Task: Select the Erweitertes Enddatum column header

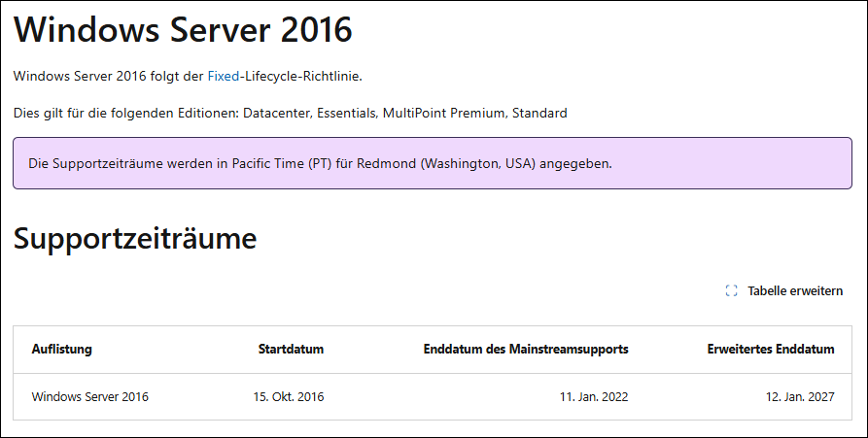Action: [x=771, y=349]
